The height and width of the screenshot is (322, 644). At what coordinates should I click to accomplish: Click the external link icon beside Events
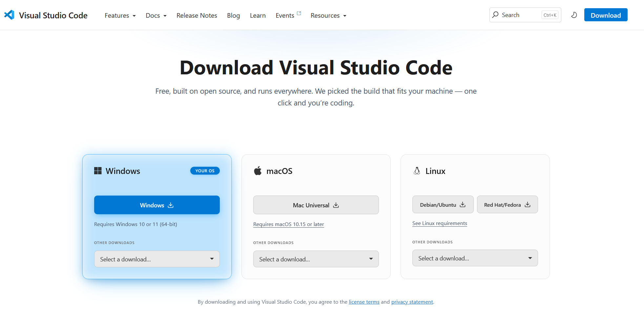click(x=299, y=13)
